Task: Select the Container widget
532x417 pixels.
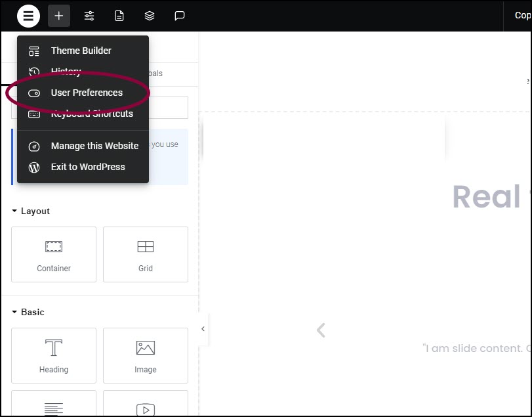Action: [x=54, y=254]
